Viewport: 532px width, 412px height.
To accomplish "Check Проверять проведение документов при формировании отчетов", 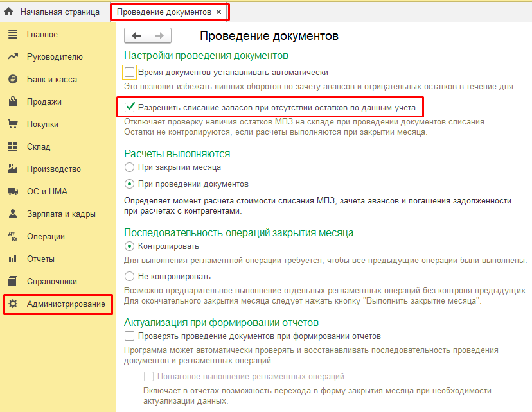I will click(x=130, y=336).
